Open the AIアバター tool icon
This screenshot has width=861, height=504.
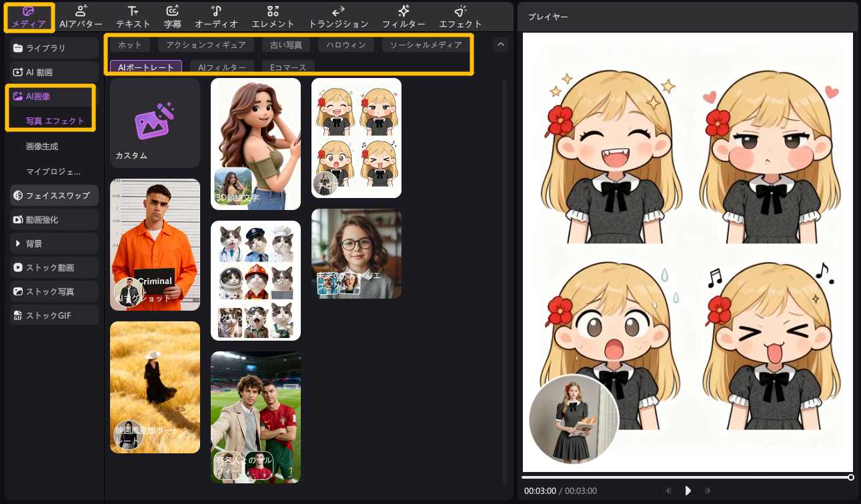click(81, 17)
